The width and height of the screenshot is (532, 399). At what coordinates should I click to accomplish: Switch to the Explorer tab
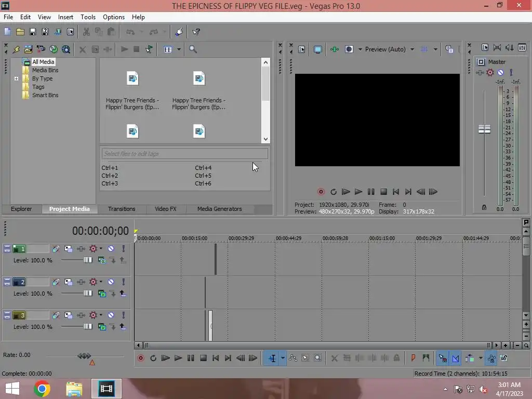[x=21, y=209]
